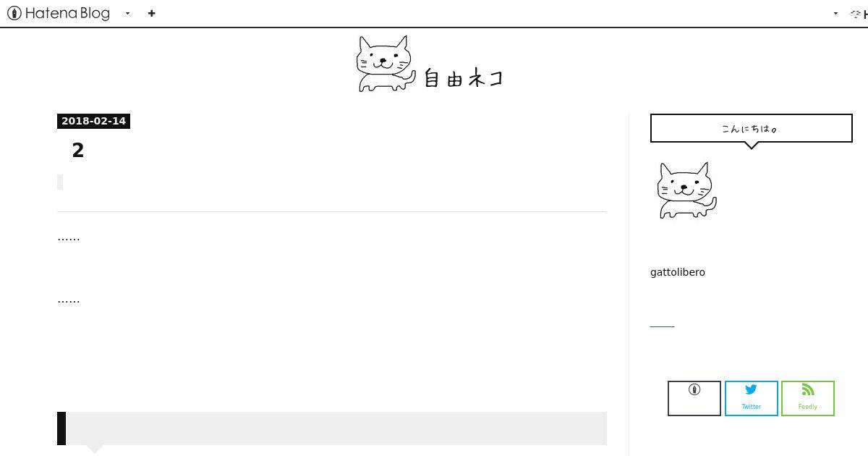Open the dropdown arrow next to Hatena Blog
Screen dimensions: 868x456
pyautogui.click(x=127, y=13)
